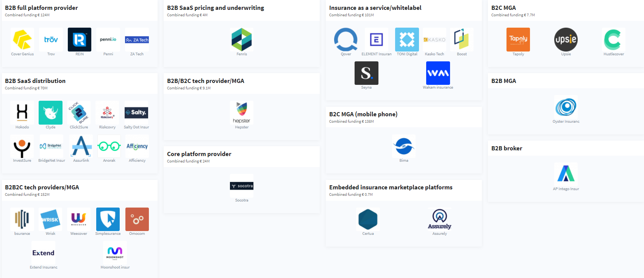Open the Clyde rhino logo
Screen dimensions: 644x278
click(x=50, y=112)
